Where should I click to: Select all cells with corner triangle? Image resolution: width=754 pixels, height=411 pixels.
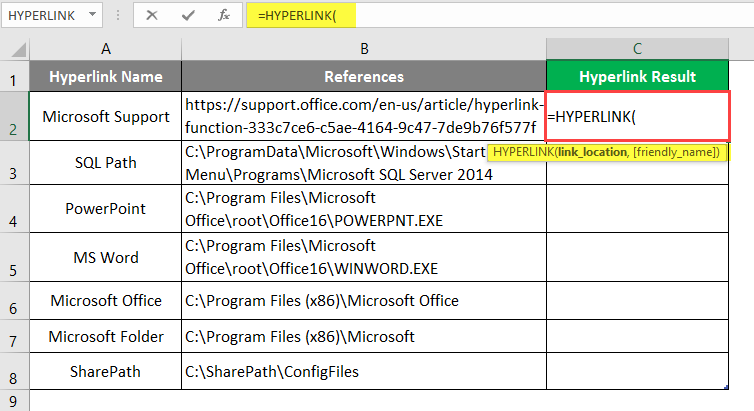[18, 50]
